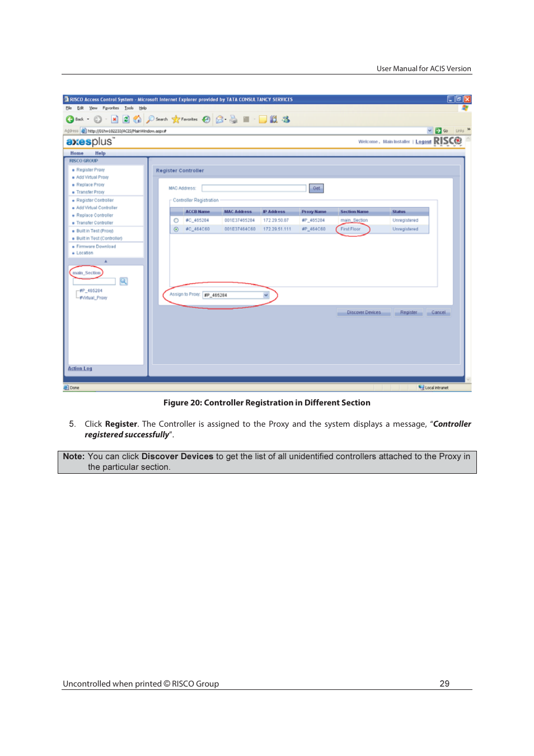Open Firmware Download in sidebar
This screenshot has height=756, width=534.
click(x=96, y=246)
